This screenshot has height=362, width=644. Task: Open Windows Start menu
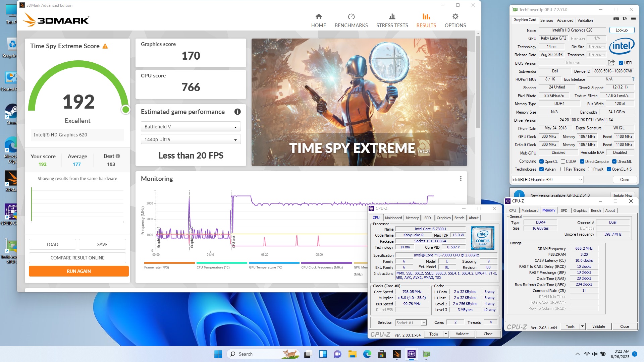tap(218, 354)
